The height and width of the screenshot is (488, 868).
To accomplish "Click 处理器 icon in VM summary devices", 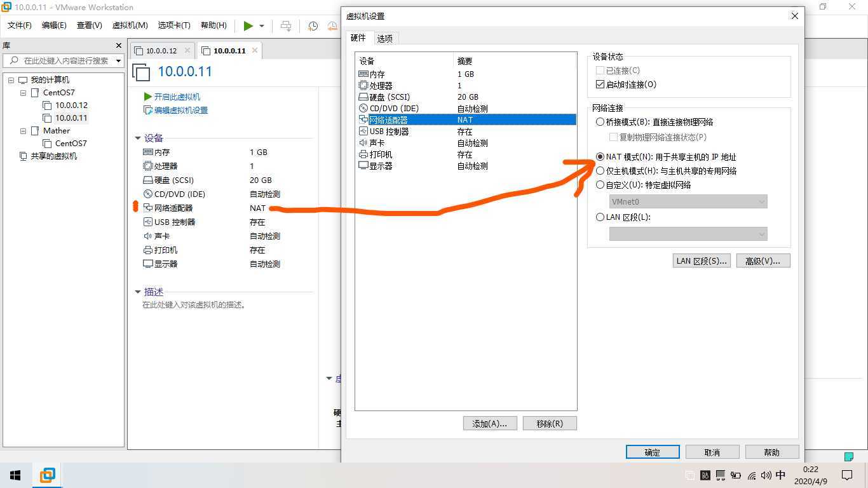I will (148, 166).
